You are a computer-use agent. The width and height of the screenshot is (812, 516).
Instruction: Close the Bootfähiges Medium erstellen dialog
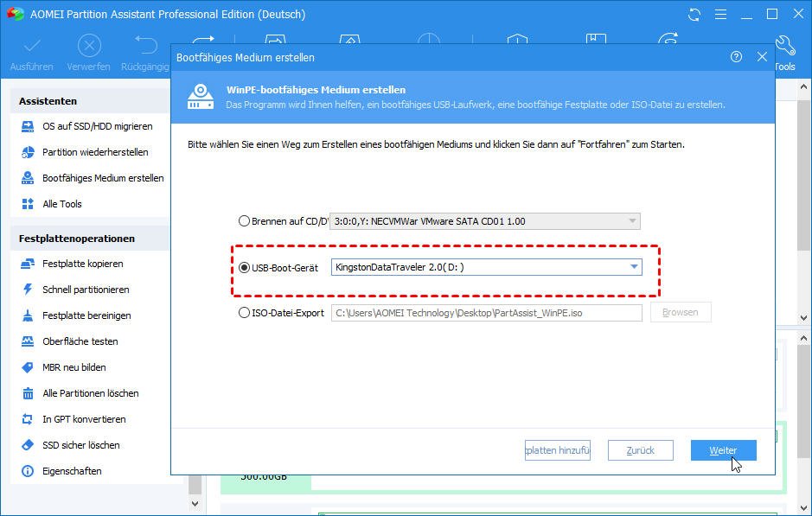tap(762, 57)
